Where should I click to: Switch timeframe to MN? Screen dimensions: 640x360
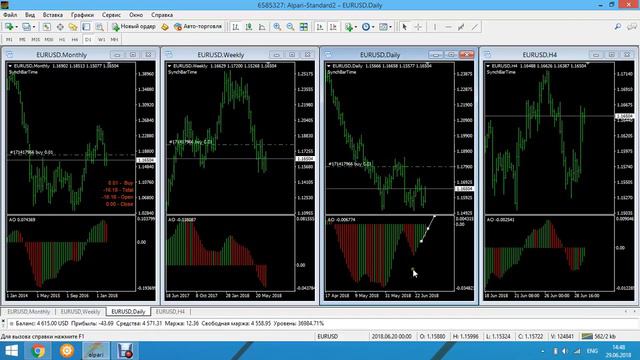point(114,40)
